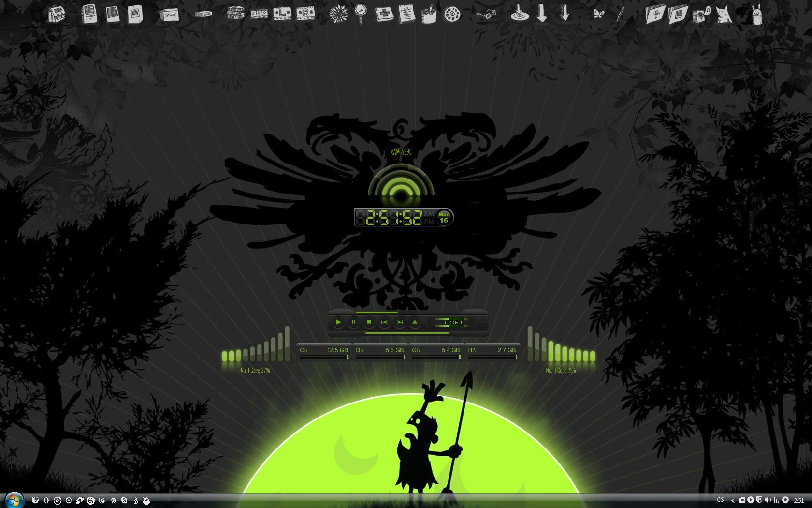Image resolution: width=812 pixels, height=508 pixels.
Task: Open the magnifying glass search icon
Action: point(361,14)
